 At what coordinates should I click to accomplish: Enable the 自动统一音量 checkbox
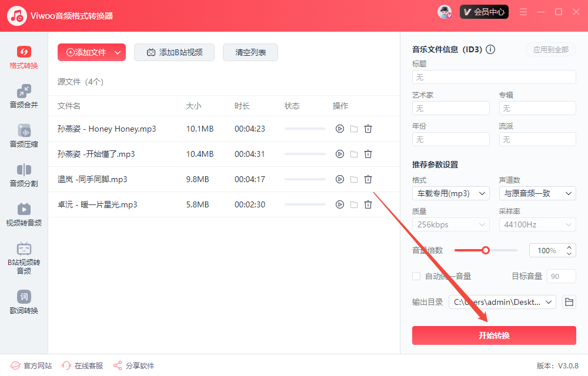coord(416,276)
